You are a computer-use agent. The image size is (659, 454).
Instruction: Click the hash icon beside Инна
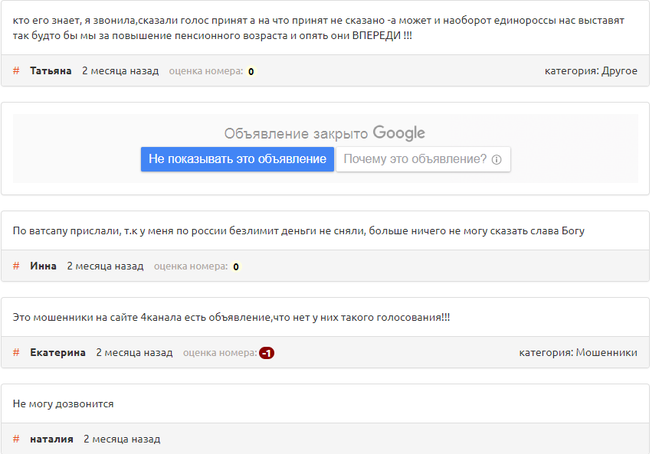16,266
